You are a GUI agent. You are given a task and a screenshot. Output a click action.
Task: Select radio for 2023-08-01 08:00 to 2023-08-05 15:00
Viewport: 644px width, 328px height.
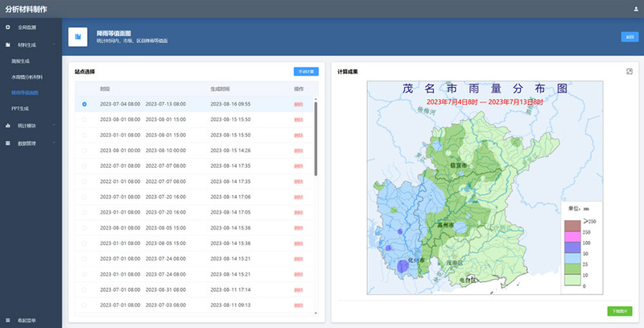click(x=85, y=228)
